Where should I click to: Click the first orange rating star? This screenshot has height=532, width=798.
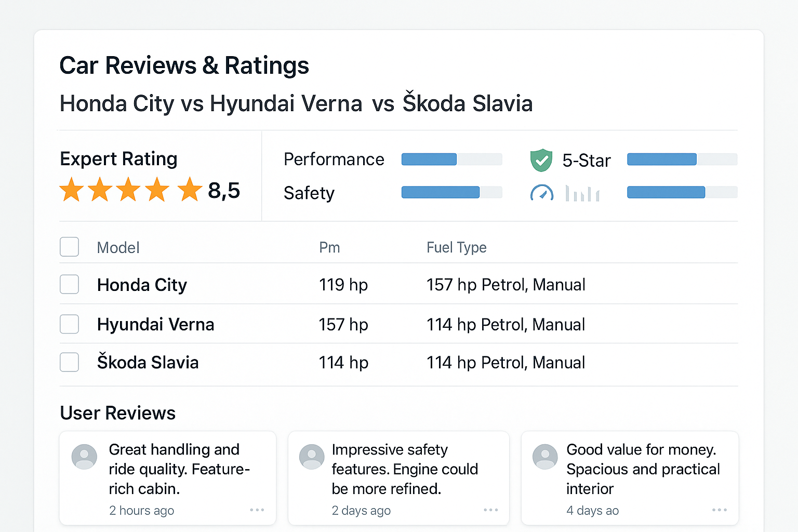[x=72, y=190]
